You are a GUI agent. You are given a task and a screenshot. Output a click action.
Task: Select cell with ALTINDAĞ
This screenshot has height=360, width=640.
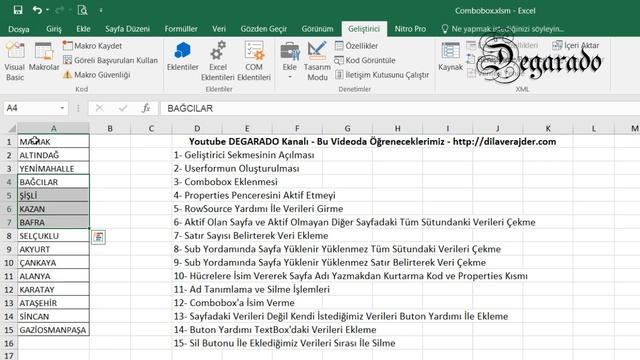point(53,155)
